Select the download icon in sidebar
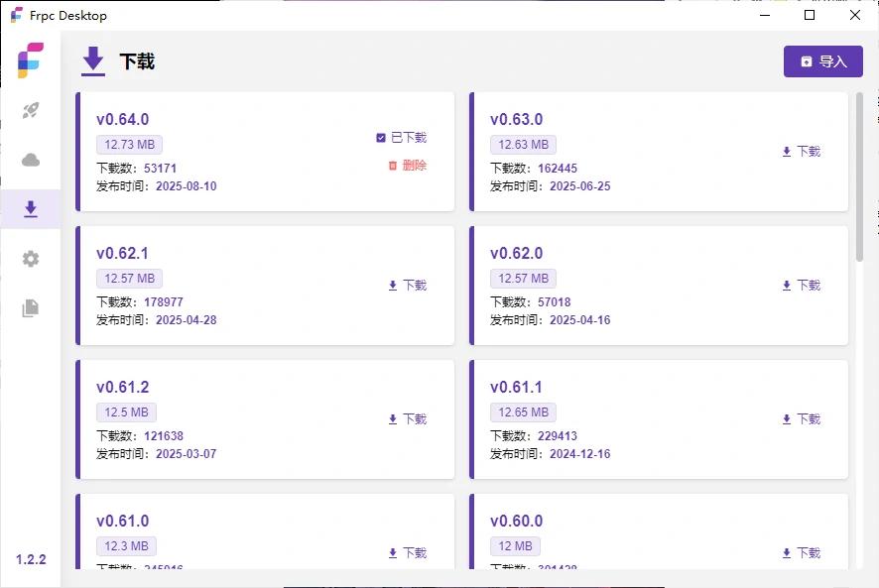Viewport: 879px width, 588px height. 31,209
